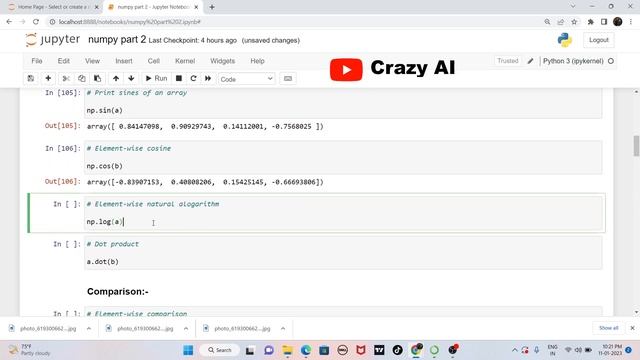Viewport: 640px width, 360px height.
Task: Open the weather widget on taskbar
Action: [31, 350]
